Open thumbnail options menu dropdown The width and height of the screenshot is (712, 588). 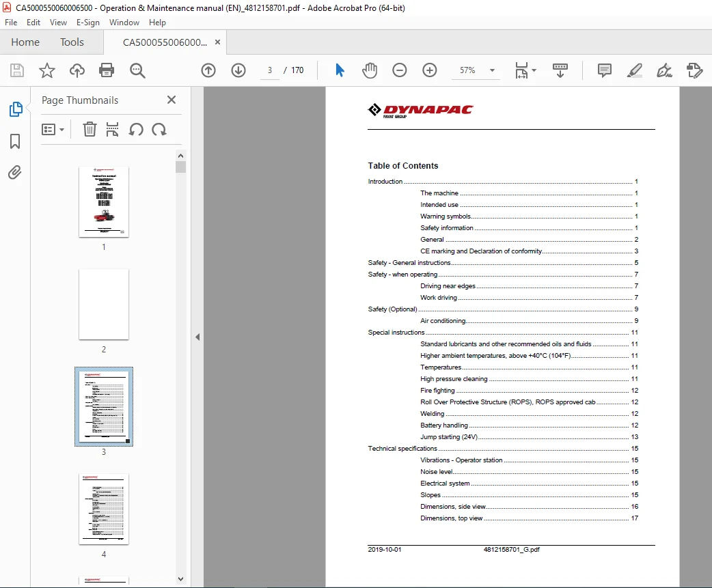coord(53,129)
